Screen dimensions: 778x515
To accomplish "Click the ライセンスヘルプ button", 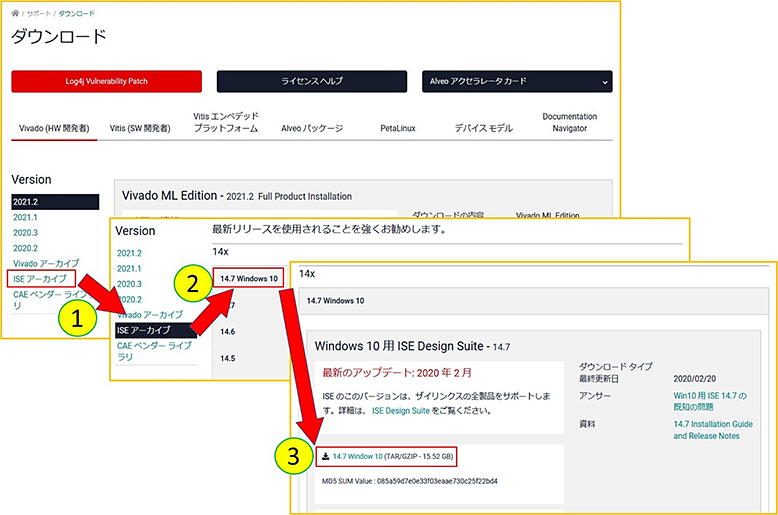I will coord(312,81).
